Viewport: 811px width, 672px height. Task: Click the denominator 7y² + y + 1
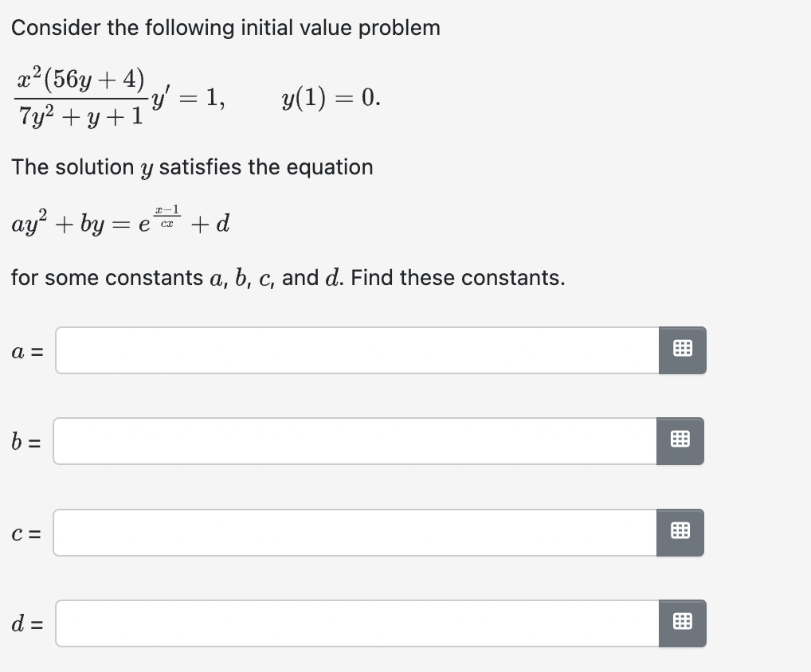[x=80, y=118]
